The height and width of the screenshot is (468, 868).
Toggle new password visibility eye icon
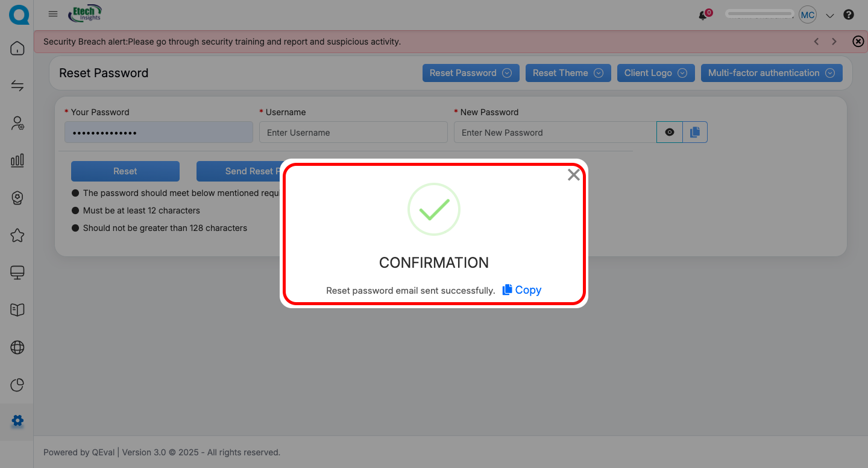(669, 132)
